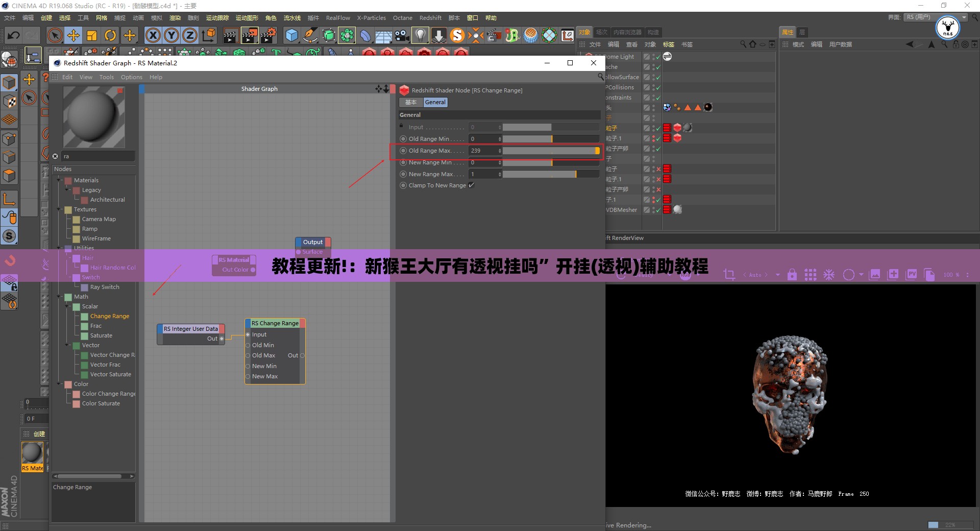
Task: Activate the Move tool in the toolbar
Action: coord(73,35)
